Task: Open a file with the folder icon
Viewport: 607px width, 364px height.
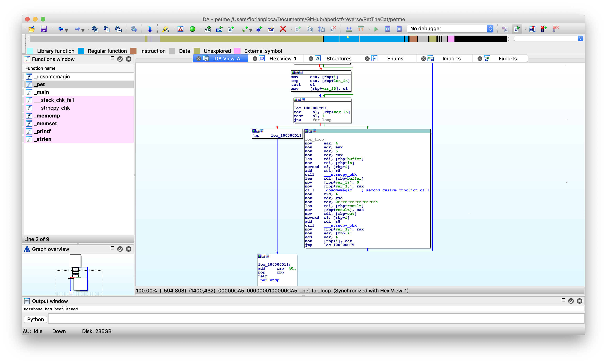Action: tap(31, 29)
